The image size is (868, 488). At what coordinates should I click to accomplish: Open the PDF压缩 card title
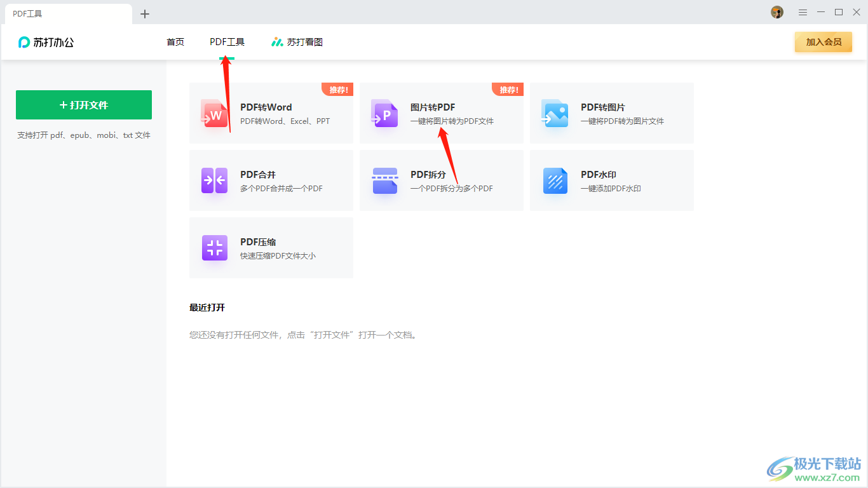258,242
